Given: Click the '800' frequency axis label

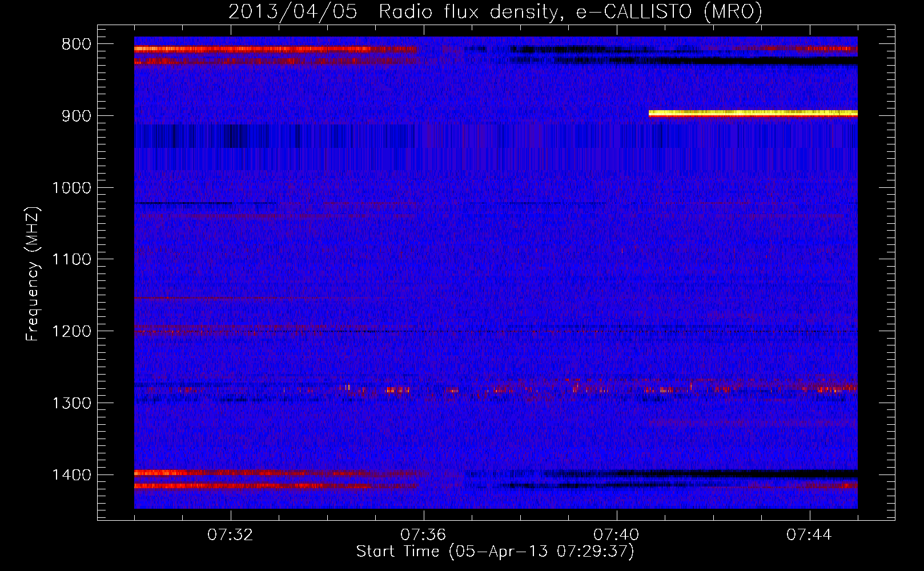Looking at the screenshot, I should coord(76,45).
